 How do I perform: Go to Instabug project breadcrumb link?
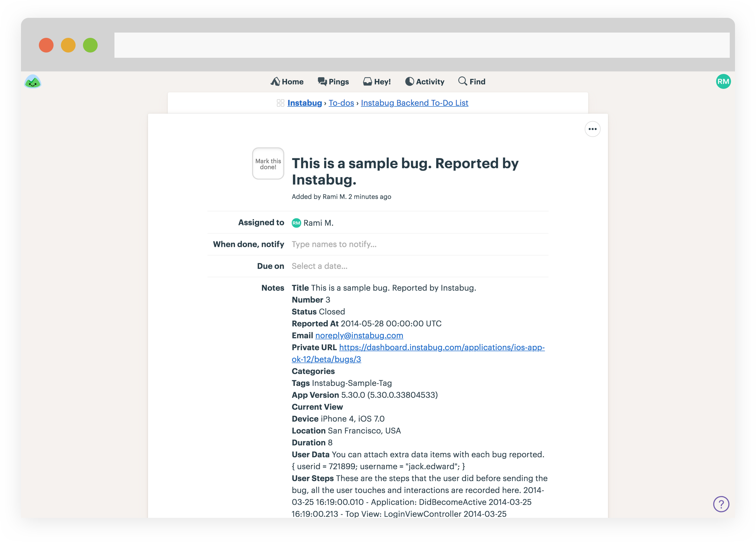click(304, 103)
